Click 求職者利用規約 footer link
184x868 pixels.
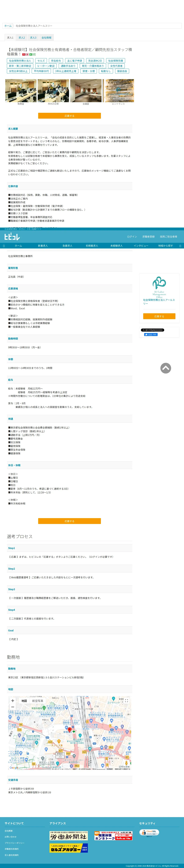point(12,849)
